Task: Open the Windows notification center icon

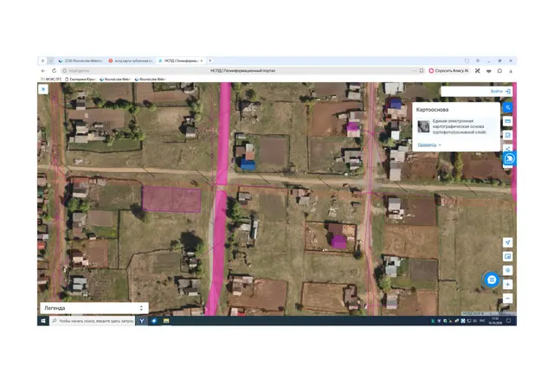Action: (509, 321)
